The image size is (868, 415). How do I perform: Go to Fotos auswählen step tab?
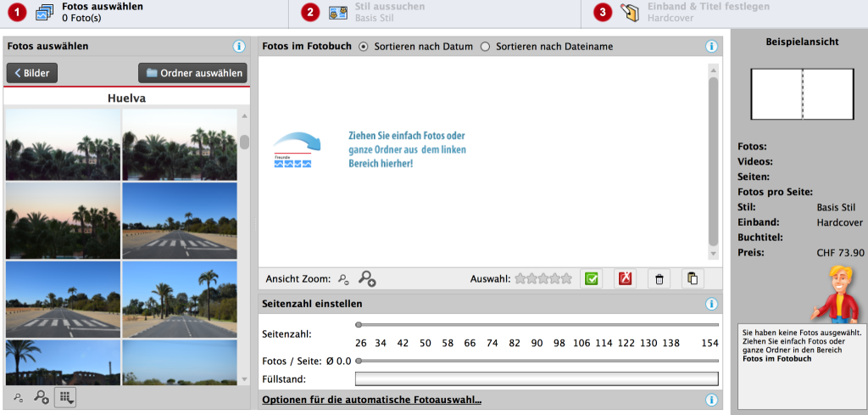(x=144, y=13)
